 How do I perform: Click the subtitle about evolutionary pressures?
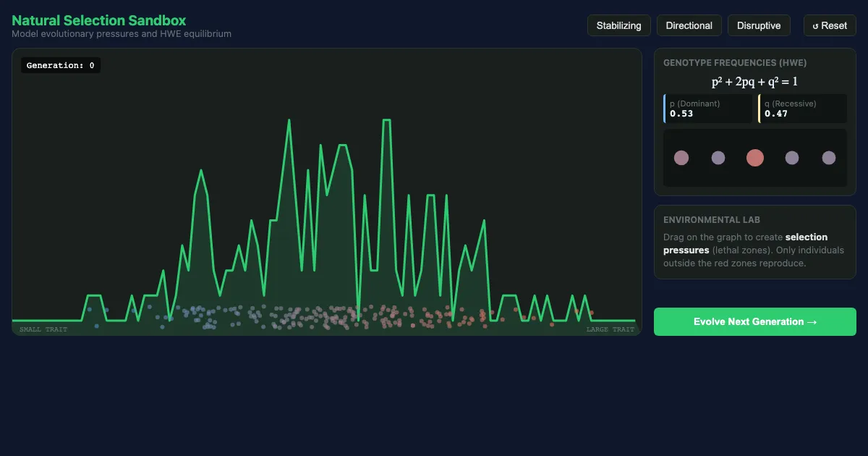[x=122, y=34]
